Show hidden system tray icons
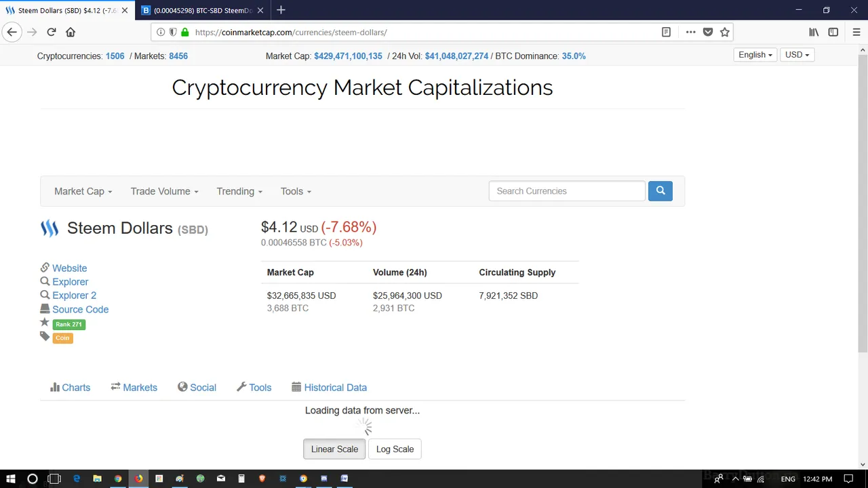Viewport: 868px width, 488px height. point(735,479)
